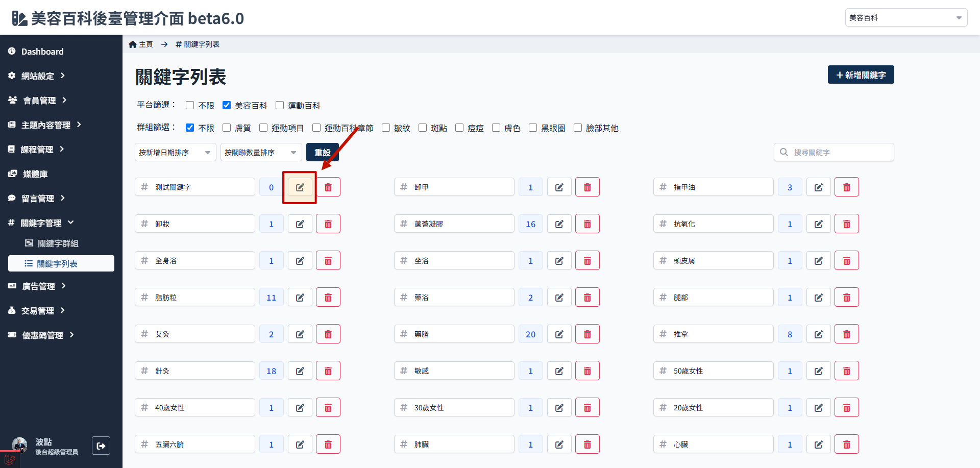Edit the 脂肪粒 keyword
The image size is (980, 468).
pos(300,298)
